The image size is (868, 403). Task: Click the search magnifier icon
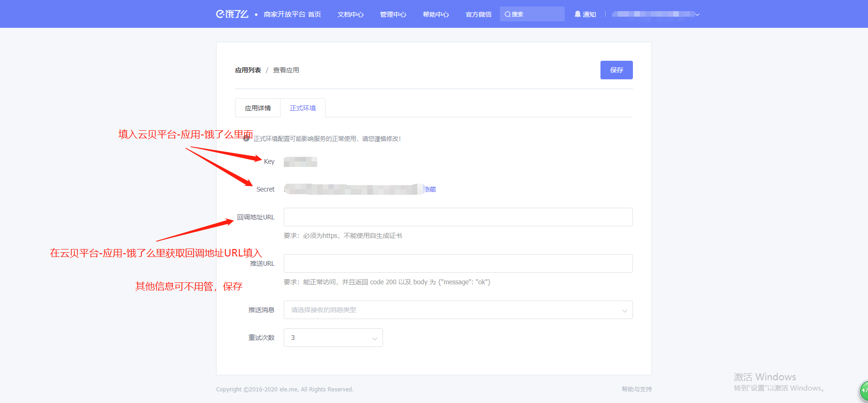(507, 14)
